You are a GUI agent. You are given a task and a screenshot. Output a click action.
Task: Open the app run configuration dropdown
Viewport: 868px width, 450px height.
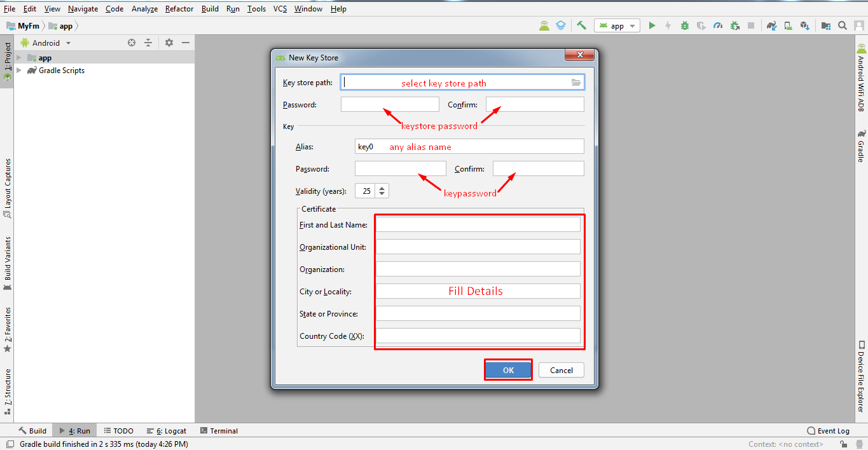point(617,25)
